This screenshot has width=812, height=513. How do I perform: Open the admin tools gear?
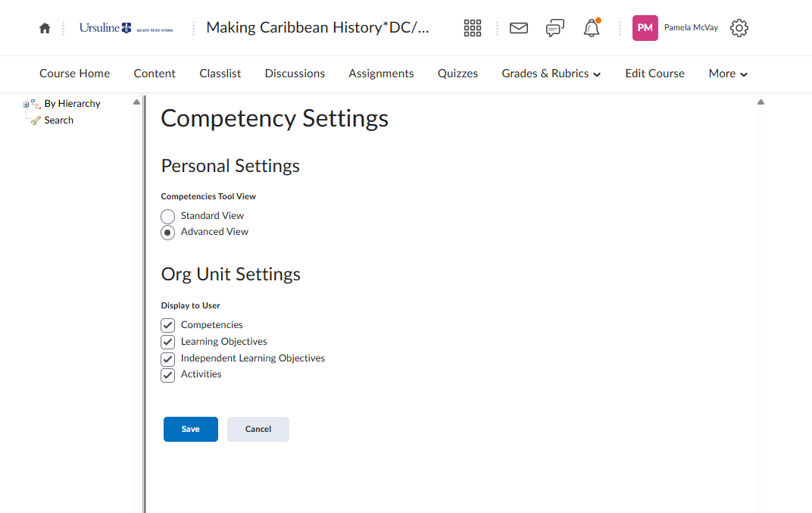click(739, 28)
